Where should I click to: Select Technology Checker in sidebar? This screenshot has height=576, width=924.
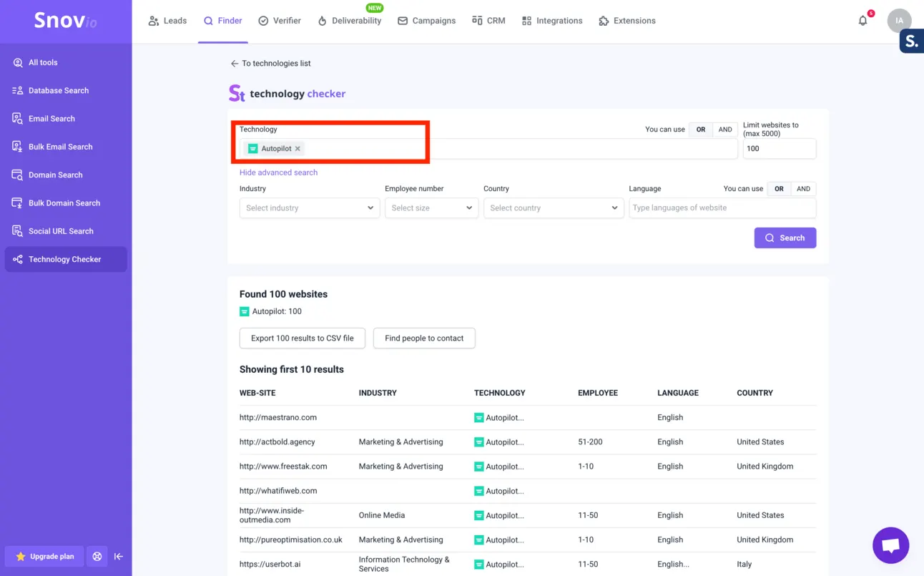pyautogui.click(x=66, y=259)
